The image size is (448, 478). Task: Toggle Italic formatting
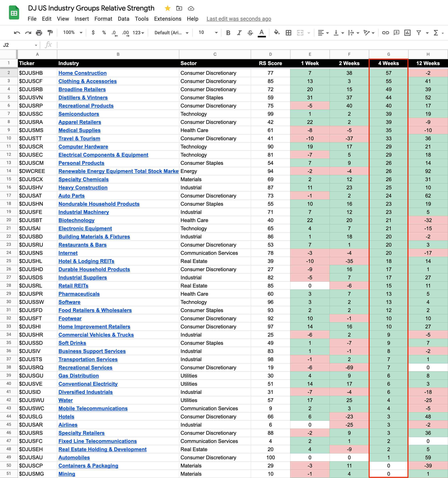click(x=239, y=33)
